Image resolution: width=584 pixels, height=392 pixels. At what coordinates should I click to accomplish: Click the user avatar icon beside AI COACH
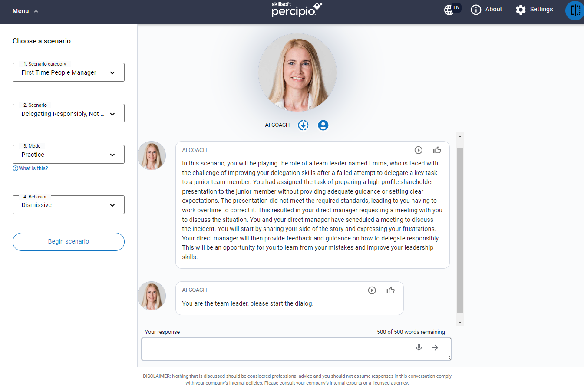[x=323, y=125]
